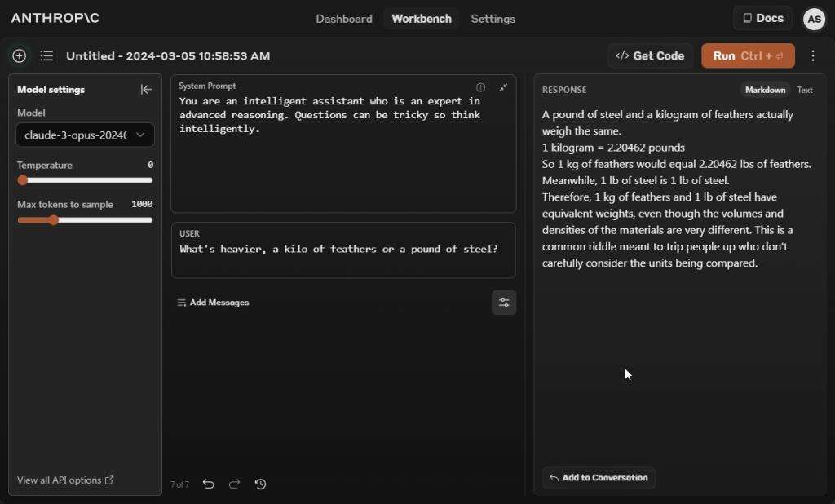Image resolution: width=835 pixels, height=504 pixels.
Task: Minimize the System Prompt box
Action: (x=503, y=87)
